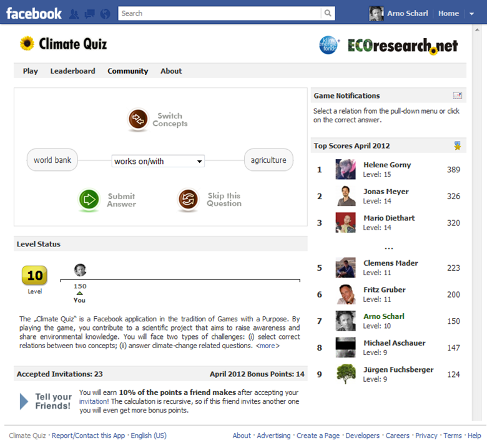Click Jürgen Fuchsberger's tree profile picture
The height and width of the screenshot is (448, 487).
click(x=345, y=374)
